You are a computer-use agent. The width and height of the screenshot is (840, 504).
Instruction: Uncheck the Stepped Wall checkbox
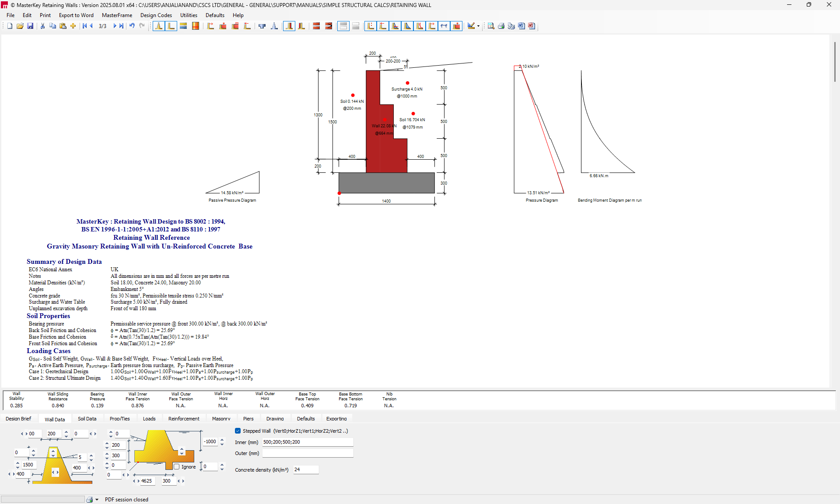click(238, 431)
